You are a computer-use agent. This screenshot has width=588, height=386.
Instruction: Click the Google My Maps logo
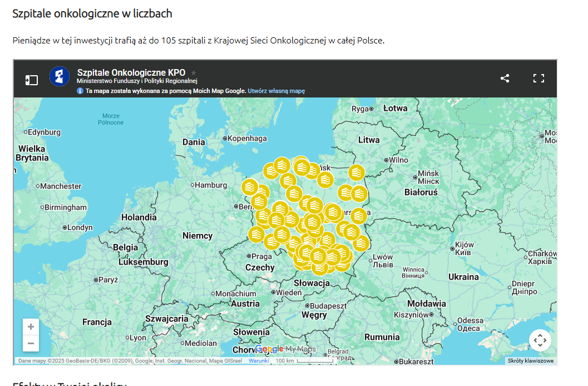coord(285,349)
